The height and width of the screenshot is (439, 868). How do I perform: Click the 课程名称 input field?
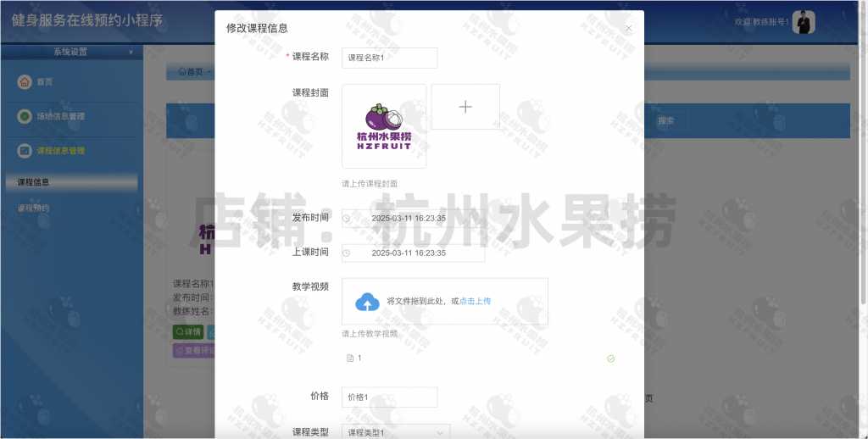[x=390, y=58]
